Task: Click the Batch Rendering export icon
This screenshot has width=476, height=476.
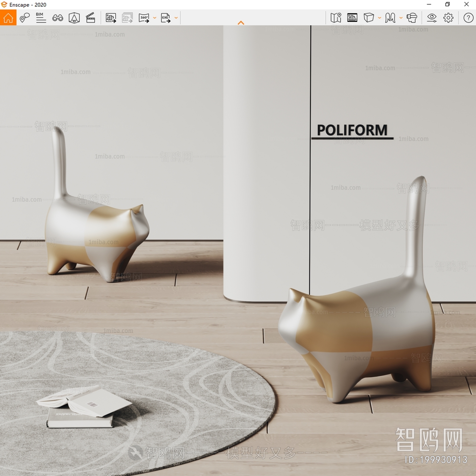Action: click(x=127, y=18)
